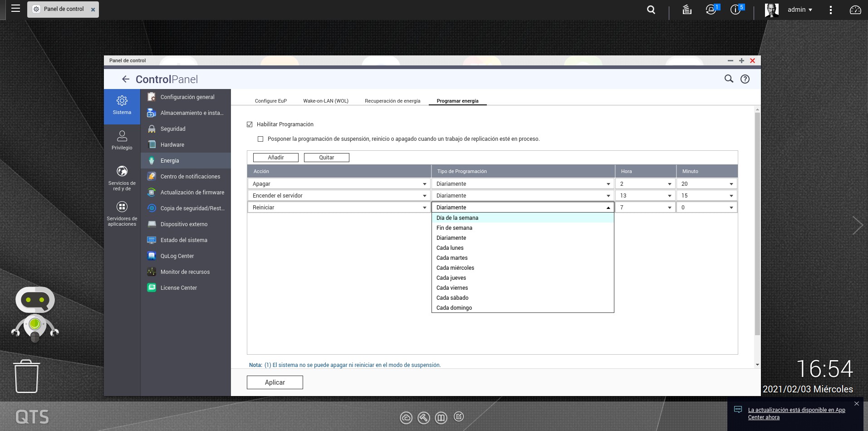The image size is (868, 431).
Task: Open the desktop trash bin icon
Action: [x=26, y=376]
